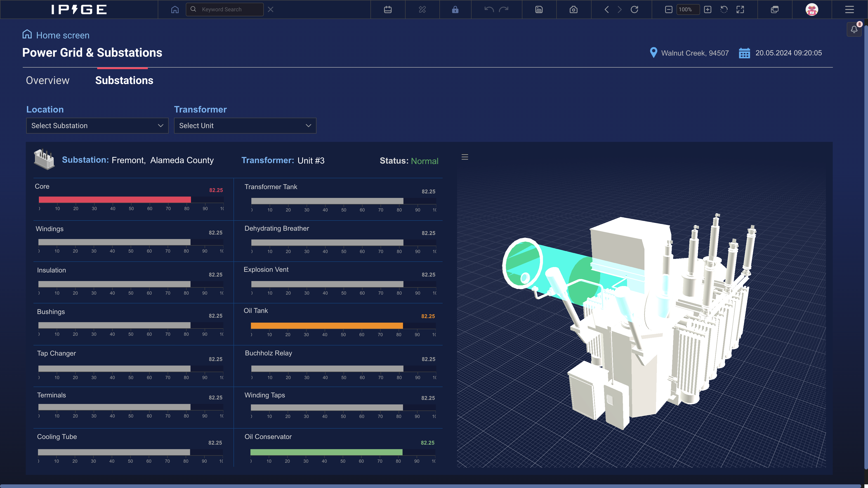Switch to the Overview tab
868x488 pixels.
pos(47,80)
